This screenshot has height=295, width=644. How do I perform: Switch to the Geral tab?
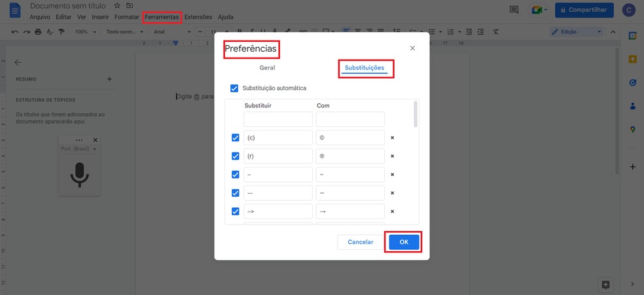[x=268, y=67]
